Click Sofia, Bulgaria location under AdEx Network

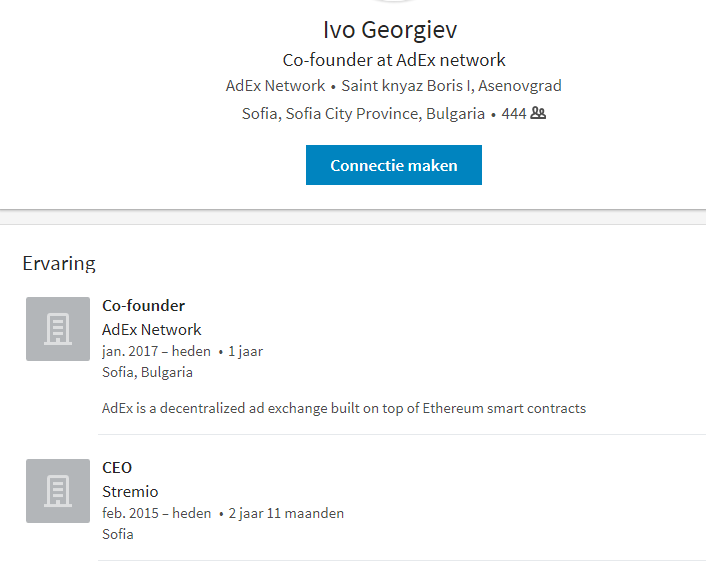tap(147, 372)
